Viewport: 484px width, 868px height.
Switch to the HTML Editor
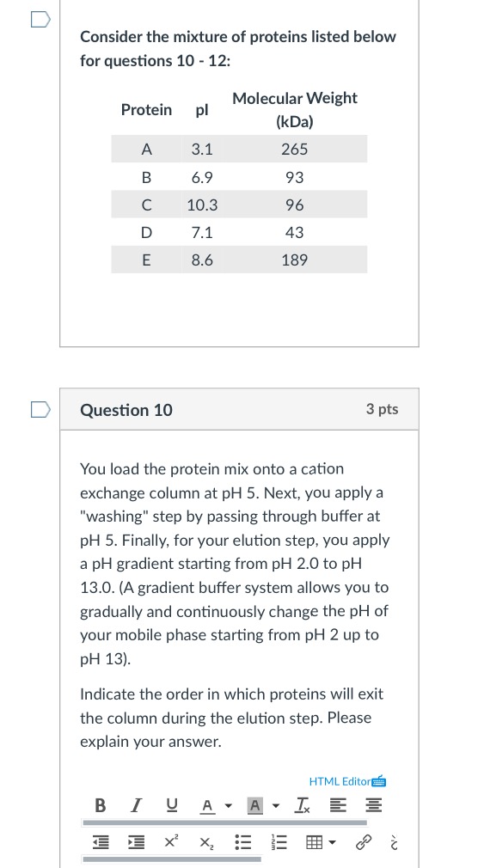pyautogui.click(x=340, y=782)
